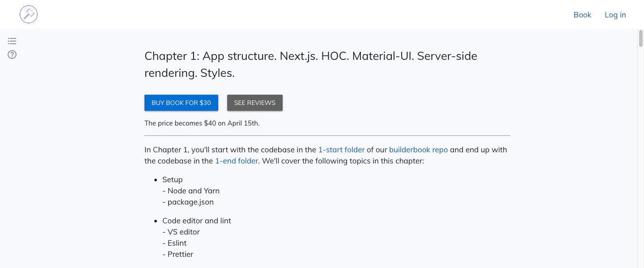Screen dimensions: 644x268
Task: Click the builderbook logo icon
Action: point(29,14)
